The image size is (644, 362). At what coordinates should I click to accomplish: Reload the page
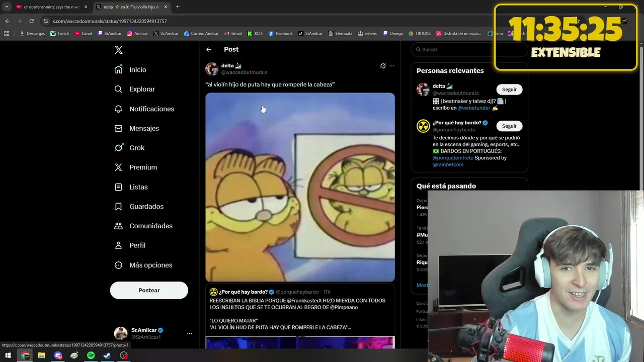pos(31,21)
